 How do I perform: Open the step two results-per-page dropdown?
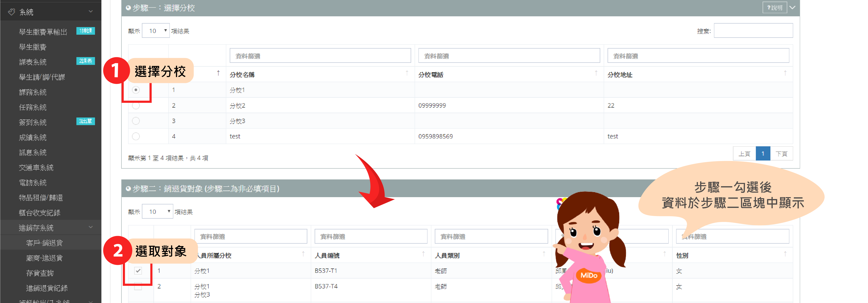point(157,211)
